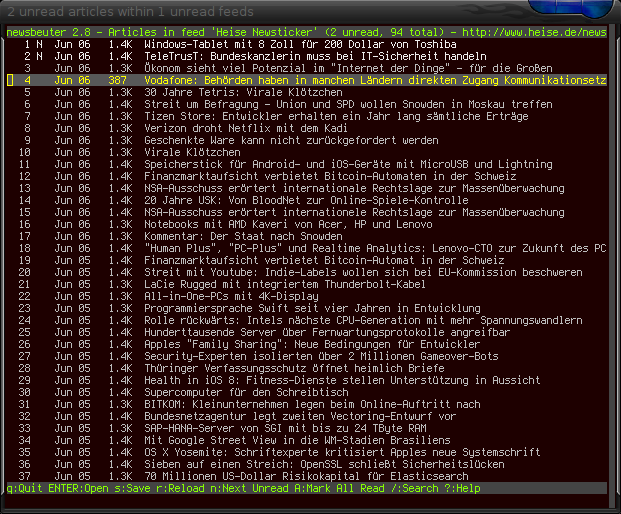Select the Gameover-Bots Security-Experten article
The width and height of the screenshot is (621, 514).
pyautogui.click(x=307, y=356)
